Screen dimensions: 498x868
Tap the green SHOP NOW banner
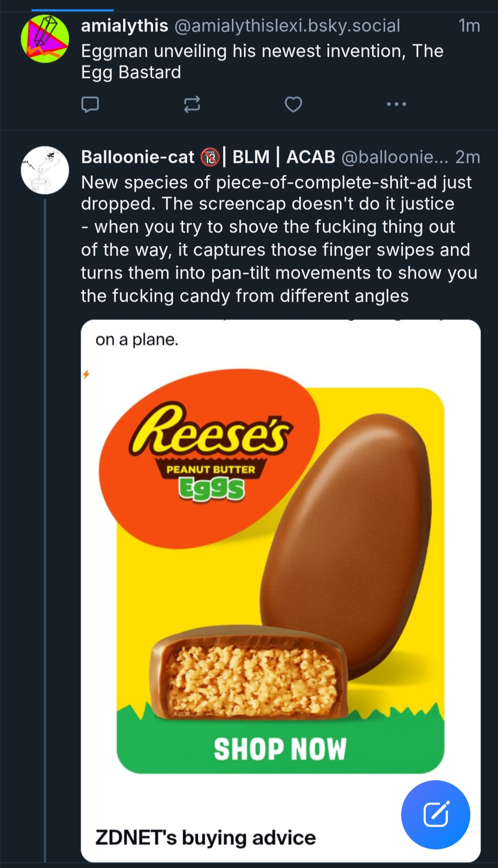[280, 748]
